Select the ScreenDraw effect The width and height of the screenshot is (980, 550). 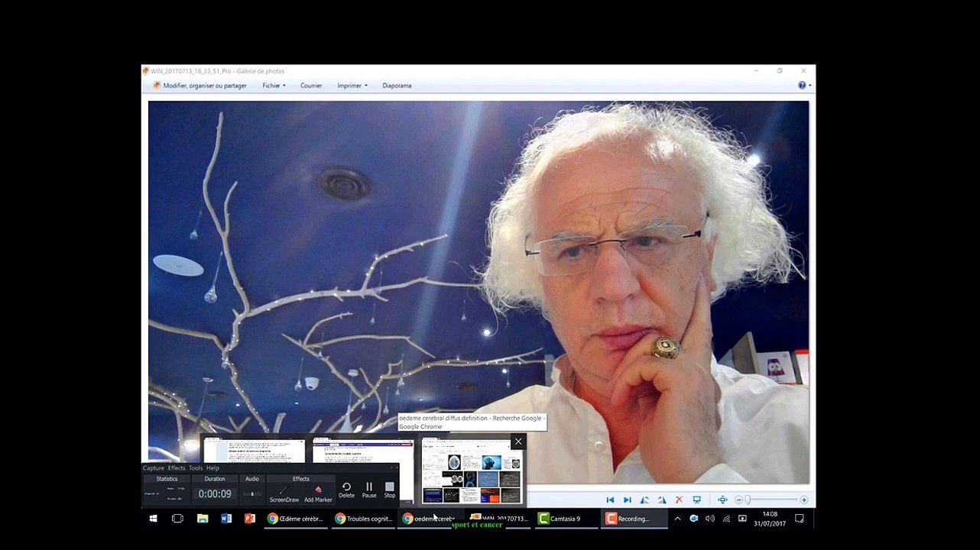(x=284, y=493)
